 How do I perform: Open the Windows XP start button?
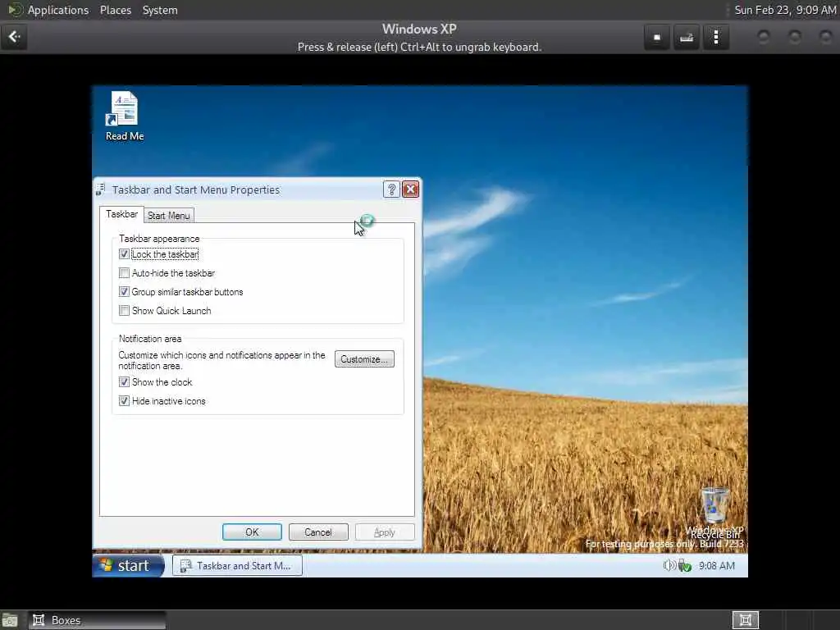pyautogui.click(x=129, y=566)
